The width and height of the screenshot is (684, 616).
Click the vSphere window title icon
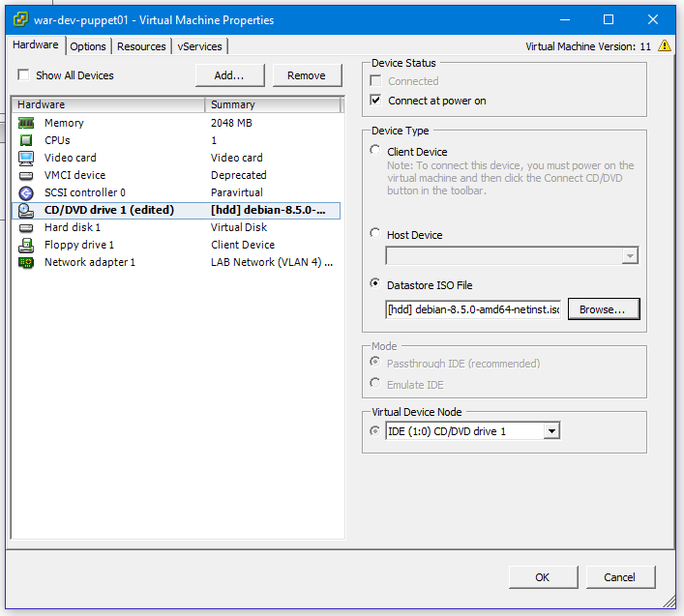coord(20,19)
